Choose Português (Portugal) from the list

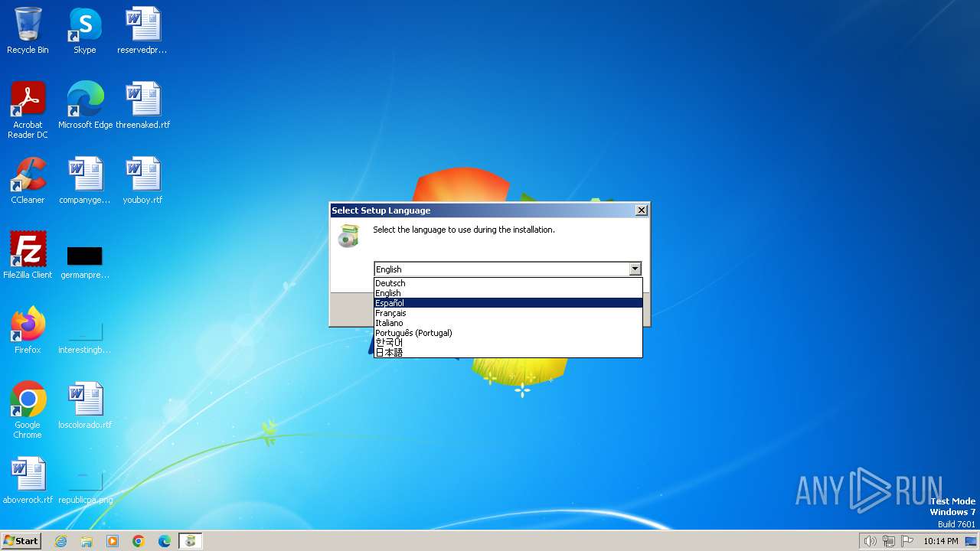[x=508, y=333]
